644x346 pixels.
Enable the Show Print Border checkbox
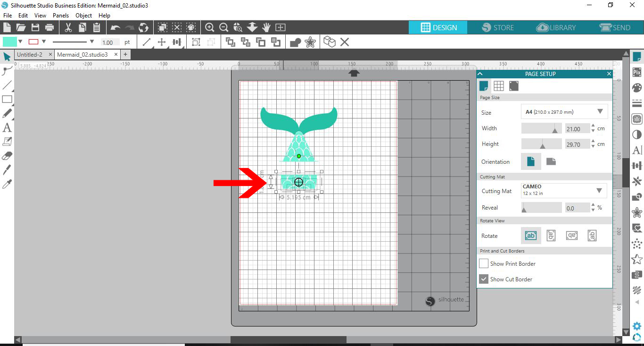pyautogui.click(x=484, y=263)
